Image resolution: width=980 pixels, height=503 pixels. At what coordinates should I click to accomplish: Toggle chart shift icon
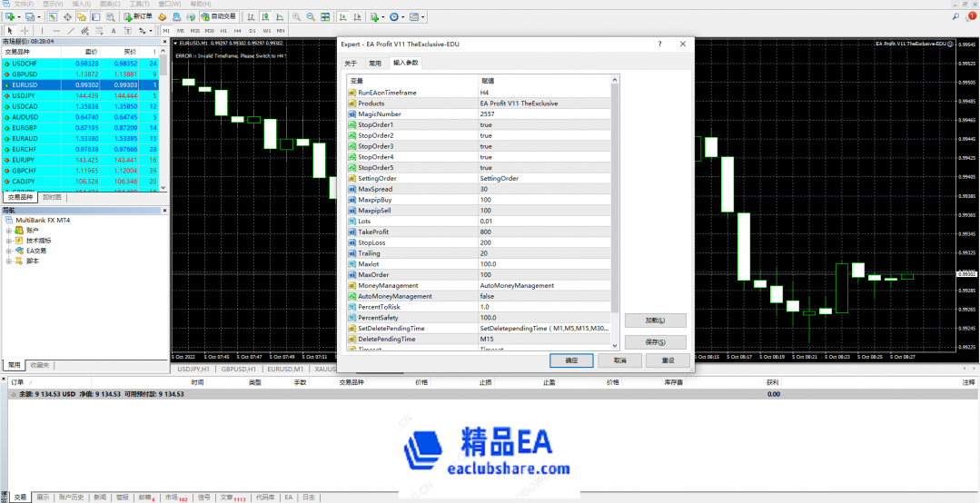pyautogui.click(x=358, y=17)
